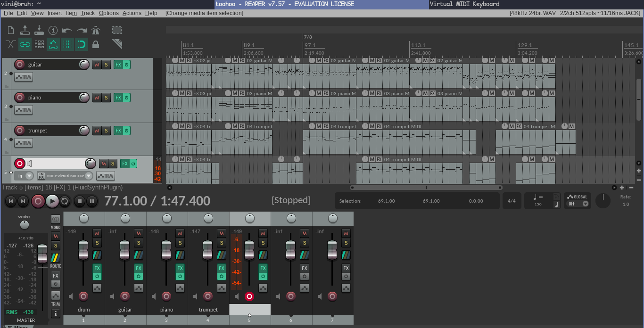Viewport: 644px width, 328px height.
Task: Open the Help menu
Action: 151,13
